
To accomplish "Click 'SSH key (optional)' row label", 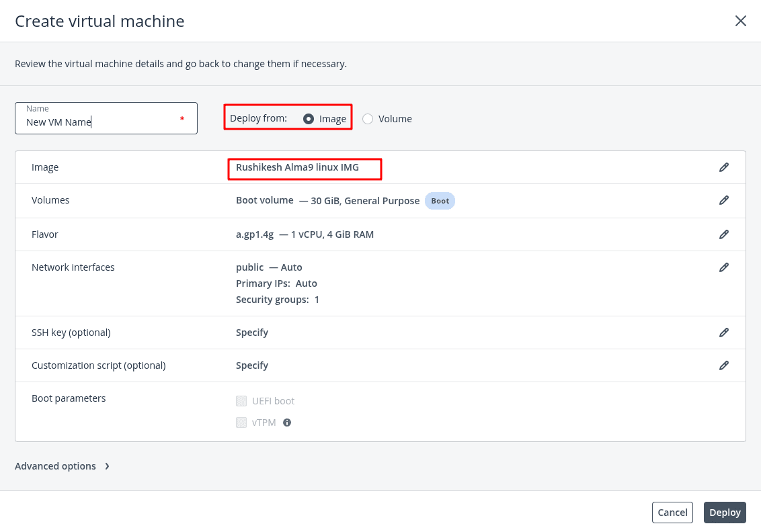I will pyautogui.click(x=71, y=332).
